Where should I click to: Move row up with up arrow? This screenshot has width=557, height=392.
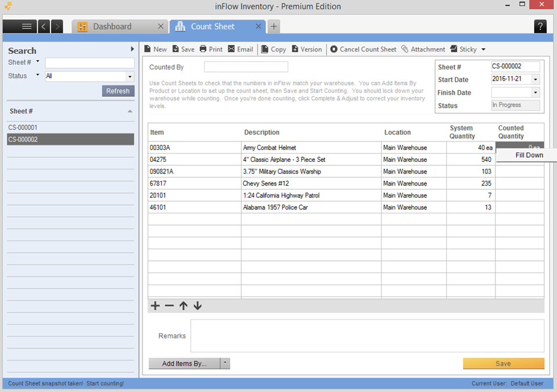point(183,306)
